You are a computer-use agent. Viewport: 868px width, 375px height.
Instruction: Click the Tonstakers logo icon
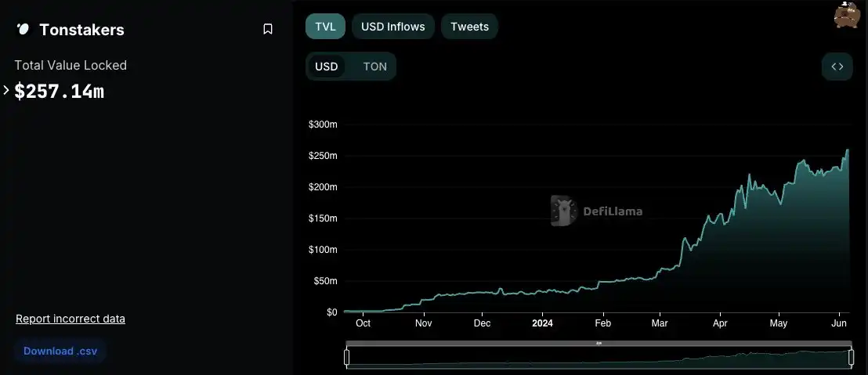(x=23, y=30)
